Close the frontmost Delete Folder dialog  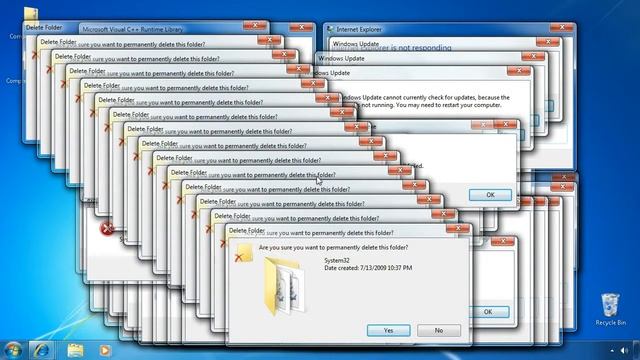pos(457,229)
